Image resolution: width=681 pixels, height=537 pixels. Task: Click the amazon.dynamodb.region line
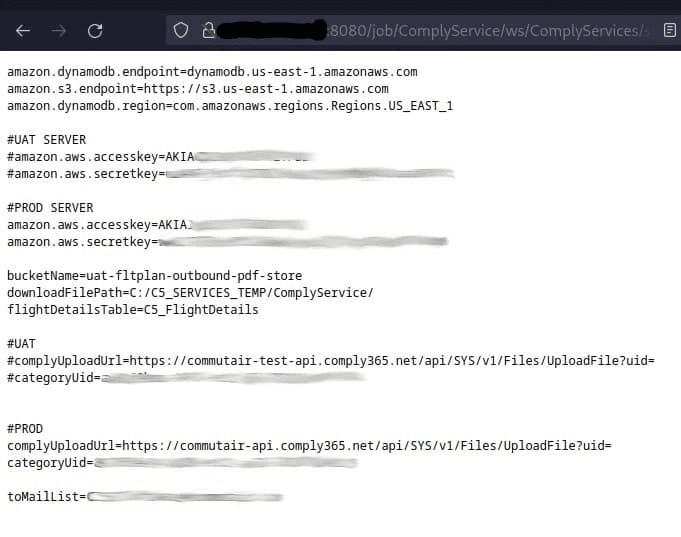(230, 106)
